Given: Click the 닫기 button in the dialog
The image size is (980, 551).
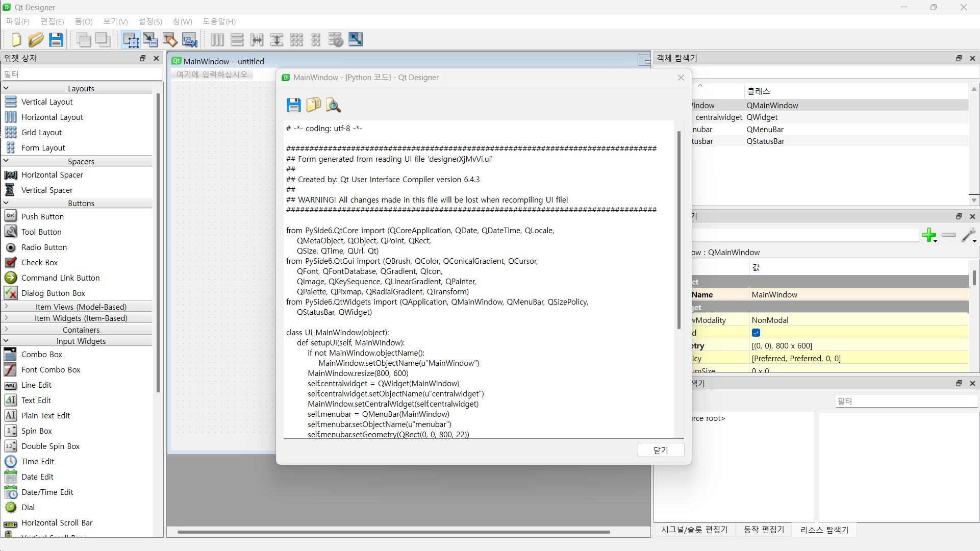Looking at the screenshot, I should click(661, 450).
